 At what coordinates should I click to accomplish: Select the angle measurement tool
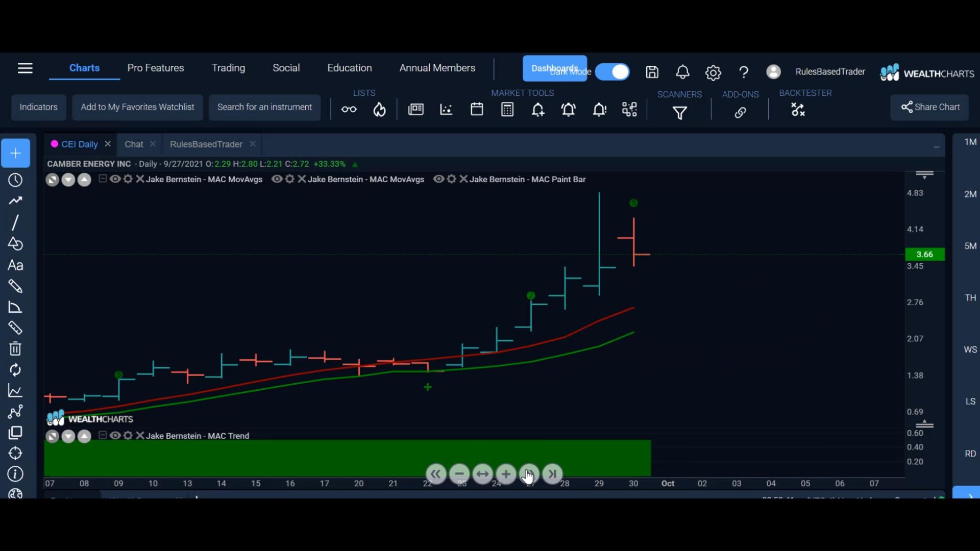15,307
